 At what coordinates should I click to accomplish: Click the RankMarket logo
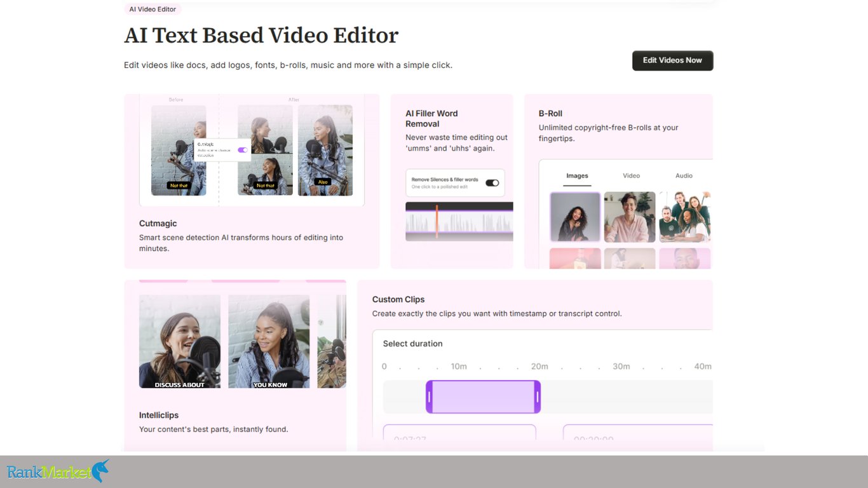pyautogui.click(x=58, y=471)
